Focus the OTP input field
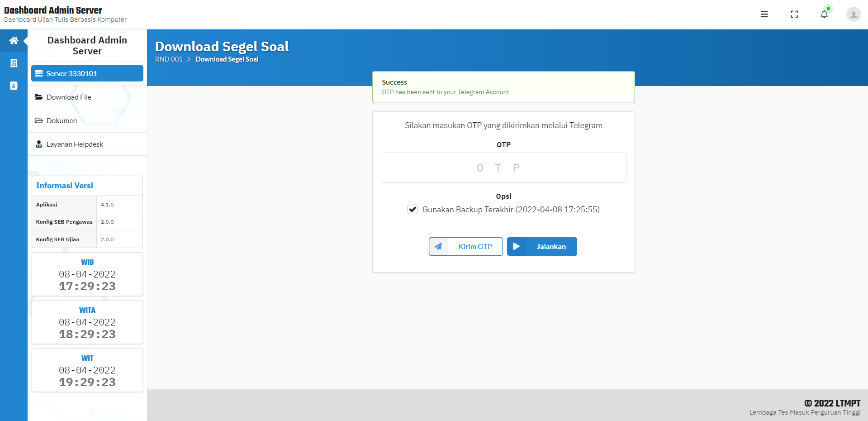Screen dimensions: 868x421 pyautogui.click(x=503, y=167)
